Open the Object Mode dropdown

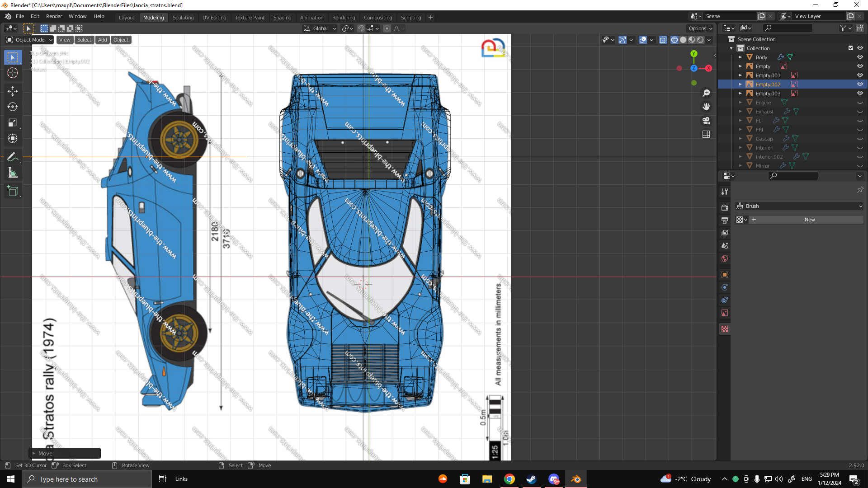30,40
